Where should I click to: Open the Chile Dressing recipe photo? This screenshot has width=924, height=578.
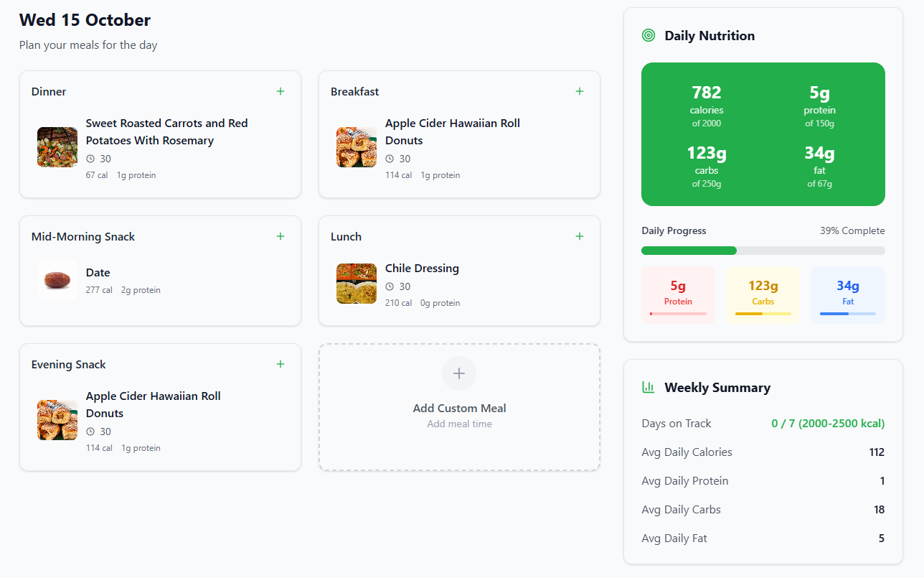[357, 284]
